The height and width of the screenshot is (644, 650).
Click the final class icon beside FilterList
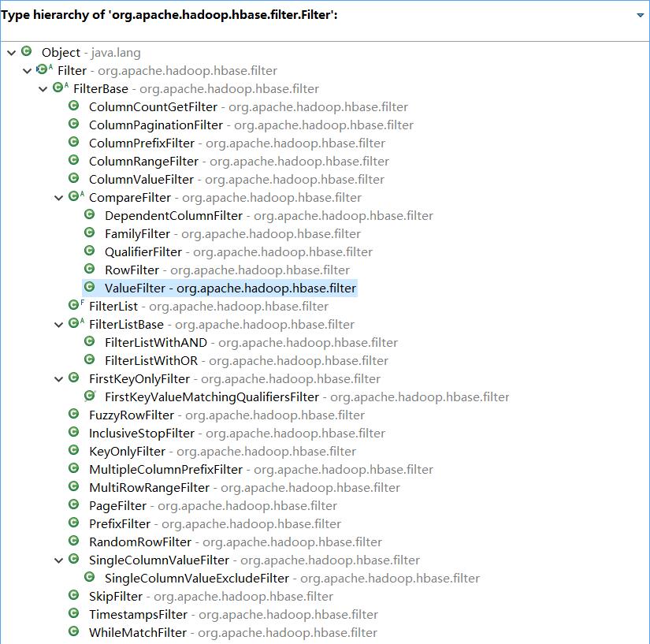tap(76, 305)
